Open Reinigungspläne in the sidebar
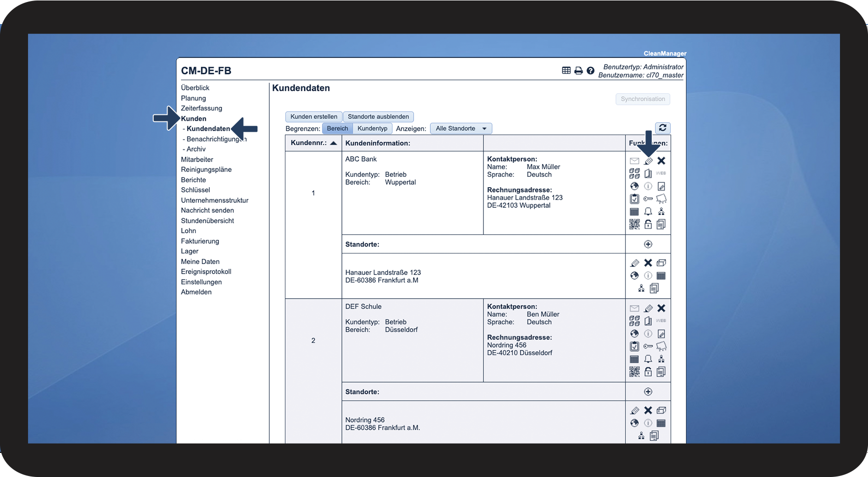 point(206,169)
